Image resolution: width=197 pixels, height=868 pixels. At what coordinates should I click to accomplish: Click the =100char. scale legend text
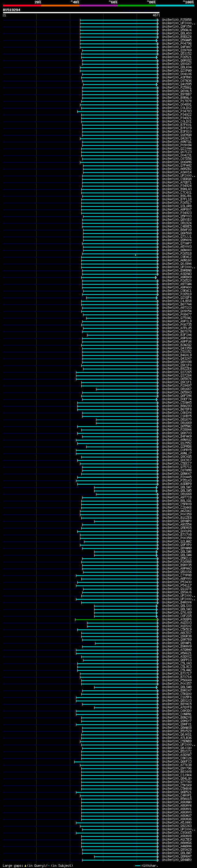pos(150,866)
